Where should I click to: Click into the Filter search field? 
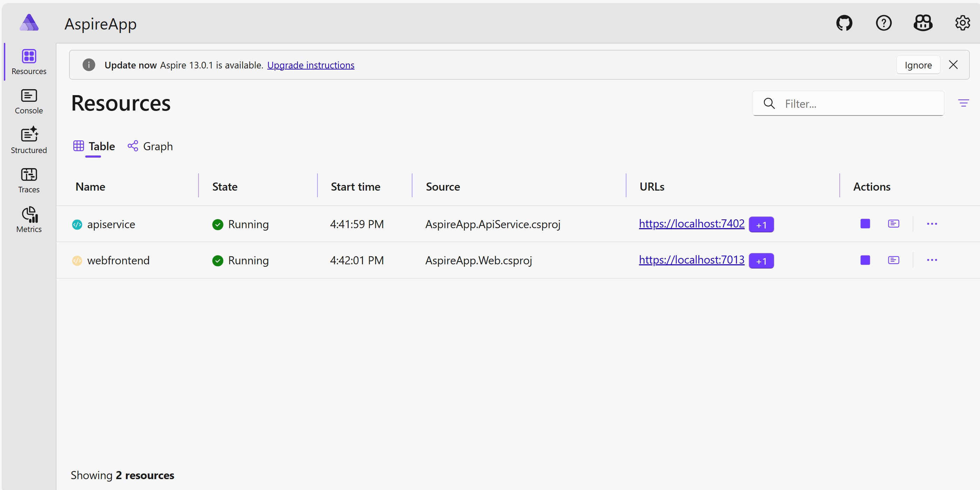click(x=848, y=103)
